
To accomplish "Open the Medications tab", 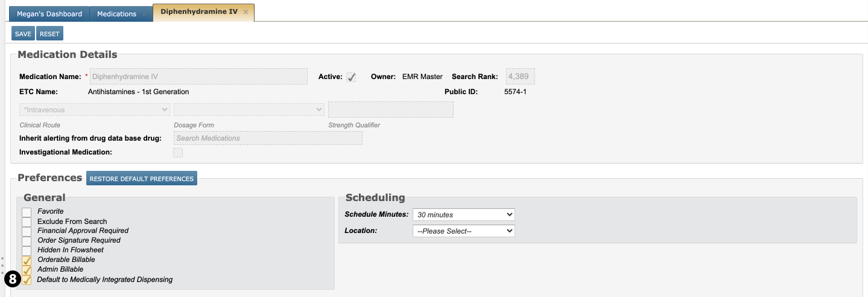I will [x=117, y=14].
